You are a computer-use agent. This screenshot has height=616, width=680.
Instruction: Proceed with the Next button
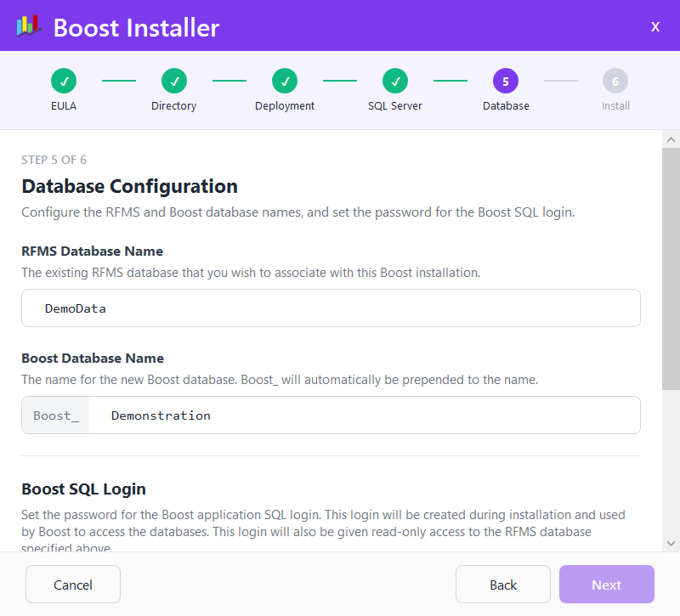pos(607,585)
